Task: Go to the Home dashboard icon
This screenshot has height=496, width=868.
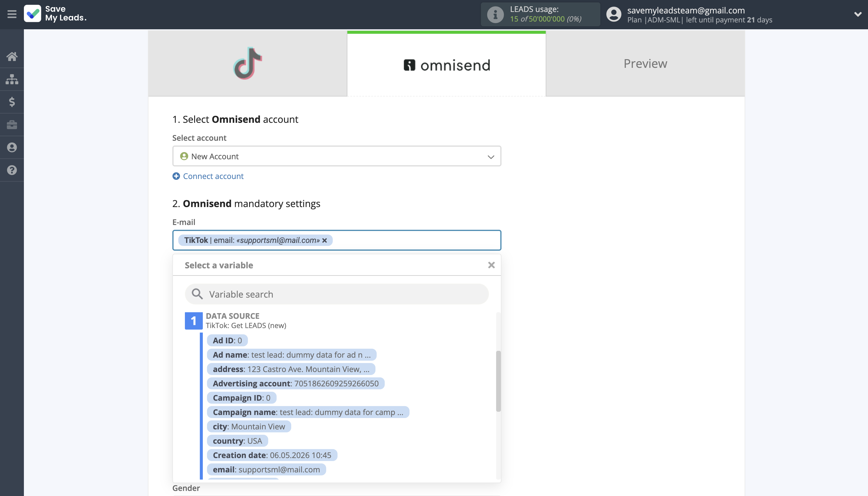Action: point(12,56)
